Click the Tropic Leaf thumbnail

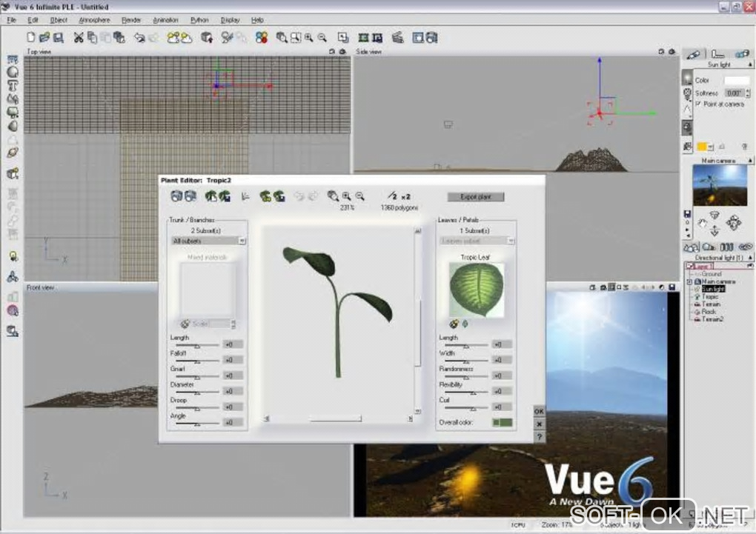tap(477, 290)
